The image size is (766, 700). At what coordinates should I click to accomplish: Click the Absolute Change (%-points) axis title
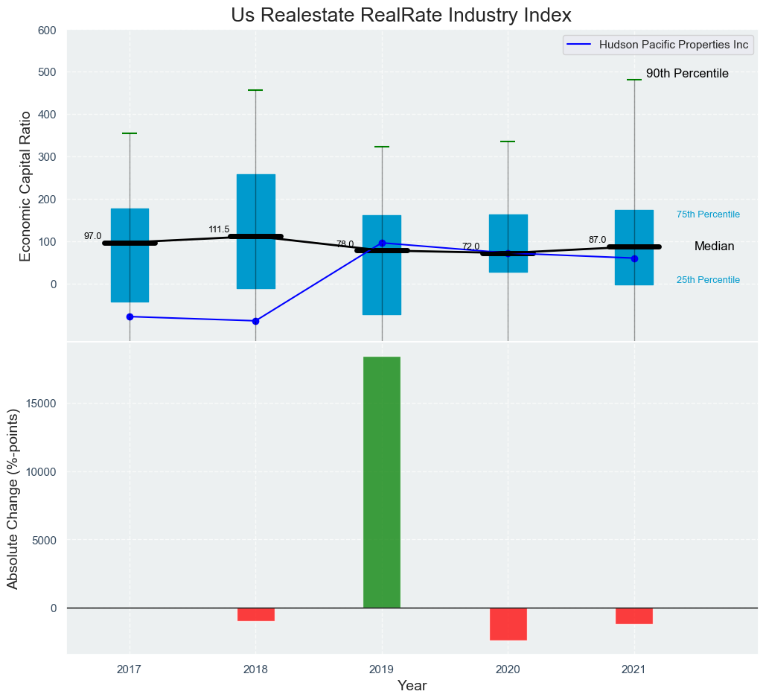13,499
